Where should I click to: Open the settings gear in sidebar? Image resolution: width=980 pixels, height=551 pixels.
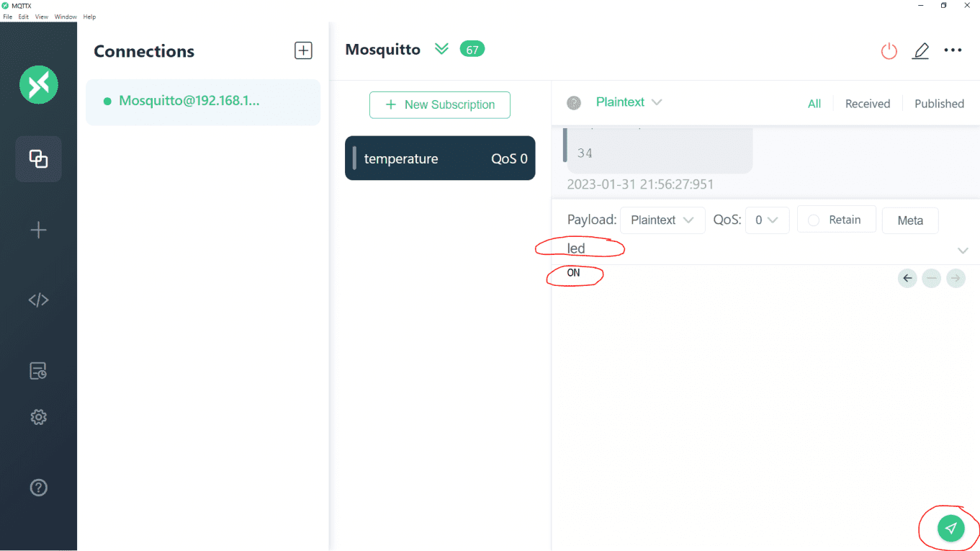tap(38, 417)
